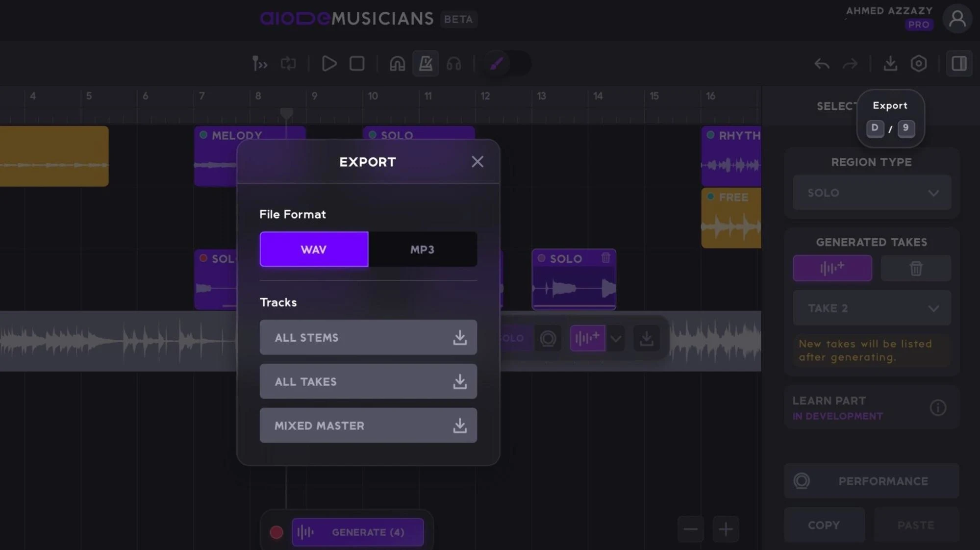Download ALL STEMS tracks
The width and height of the screenshot is (980, 550).
tap(368, 338)
